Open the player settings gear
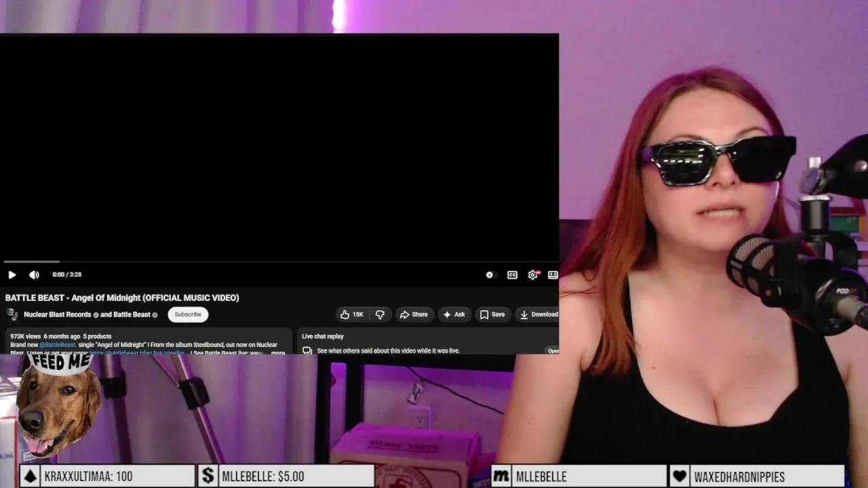The width and height of the screenshot is (868, 488). [533, 274]
